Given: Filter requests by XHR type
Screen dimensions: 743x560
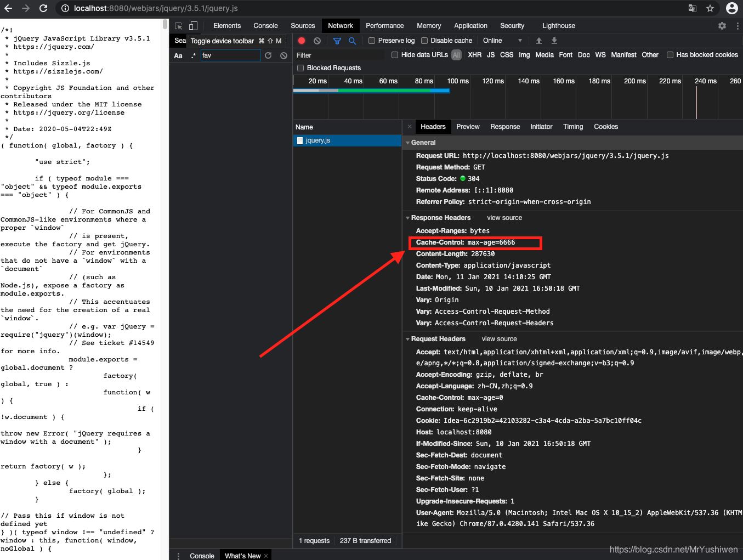Looking at the screenshot, I should (475, 55).
